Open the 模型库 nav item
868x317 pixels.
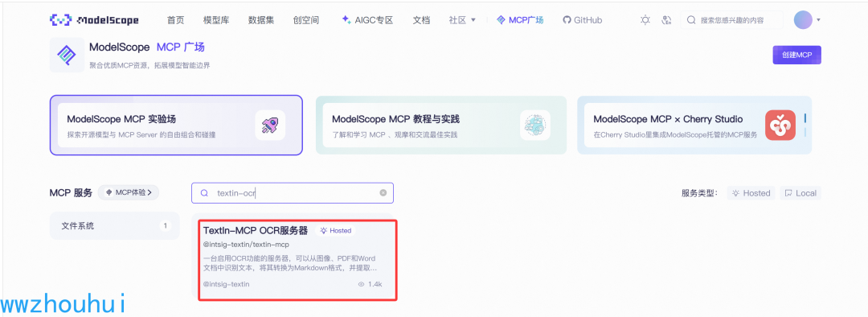coord(216,20)
